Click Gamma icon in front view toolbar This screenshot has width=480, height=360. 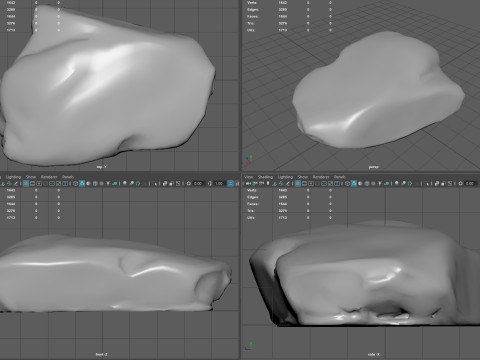click(x=210, y=183)
